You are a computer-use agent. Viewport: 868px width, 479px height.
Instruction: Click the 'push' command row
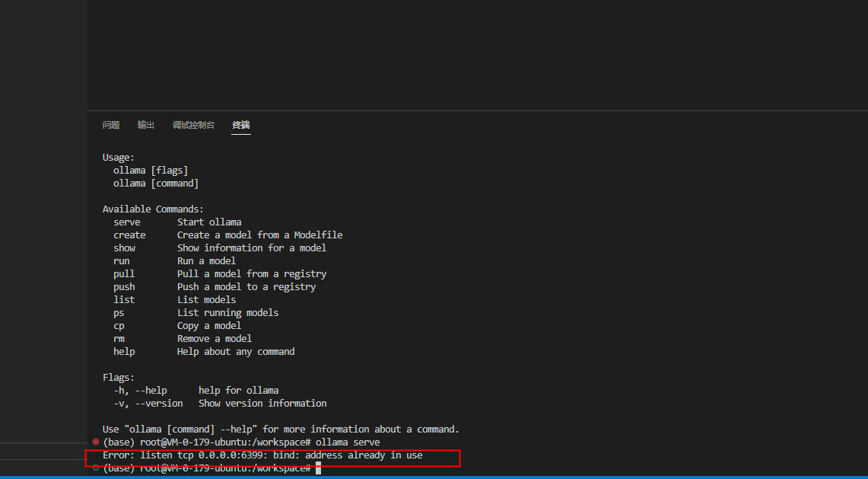coord(215,286)
